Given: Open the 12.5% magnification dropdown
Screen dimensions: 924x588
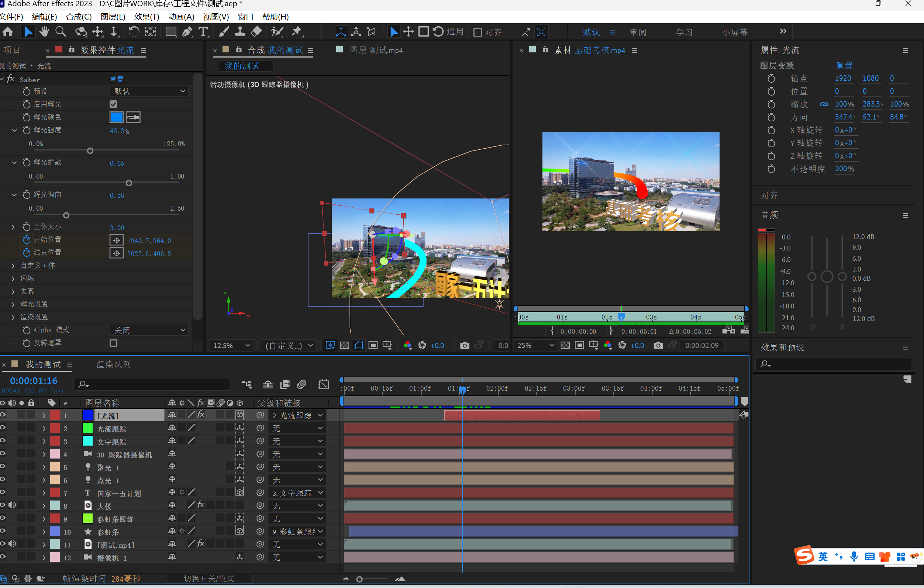Looking at the screenshot, I should [x=231, y=346].
